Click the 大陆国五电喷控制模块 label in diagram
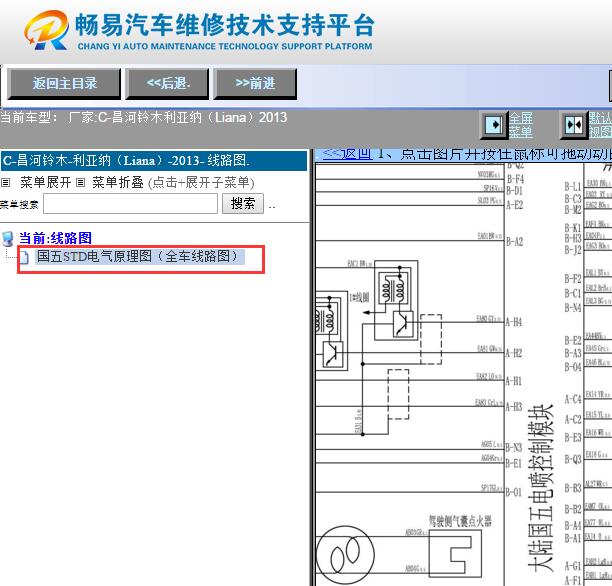This screenshot has width=612, height=586. point(541,488)
